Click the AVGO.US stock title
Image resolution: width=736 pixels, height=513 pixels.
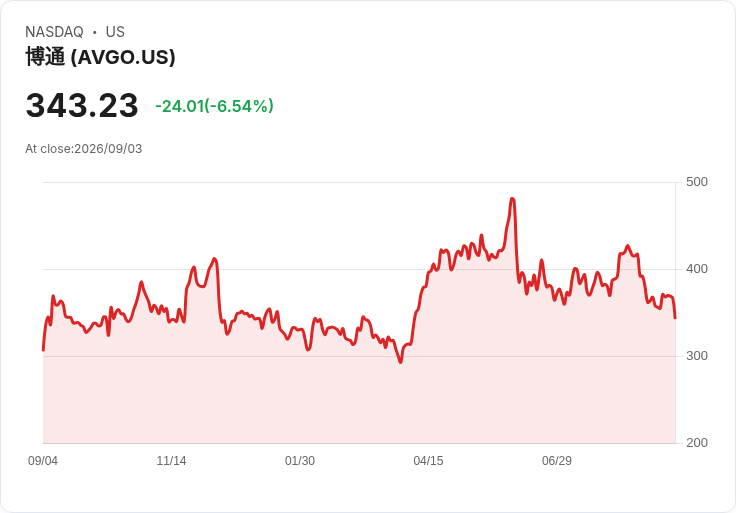pos(100,57)
